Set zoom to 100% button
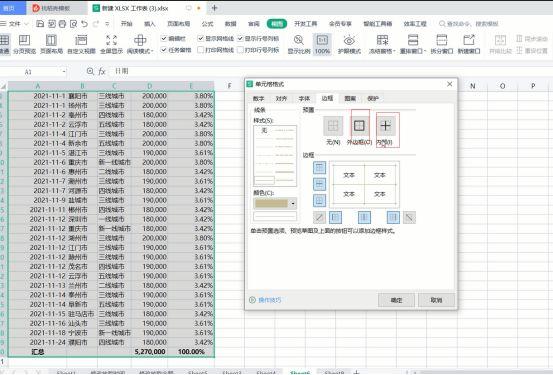 [x=322, y=44]
